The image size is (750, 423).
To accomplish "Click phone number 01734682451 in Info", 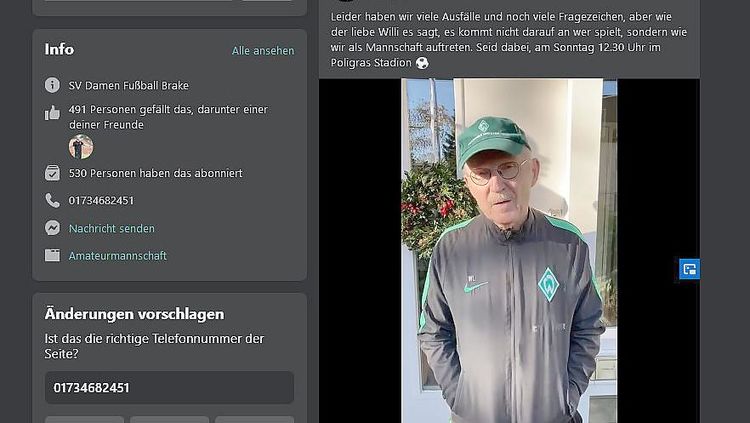I will tap(101, 200).
